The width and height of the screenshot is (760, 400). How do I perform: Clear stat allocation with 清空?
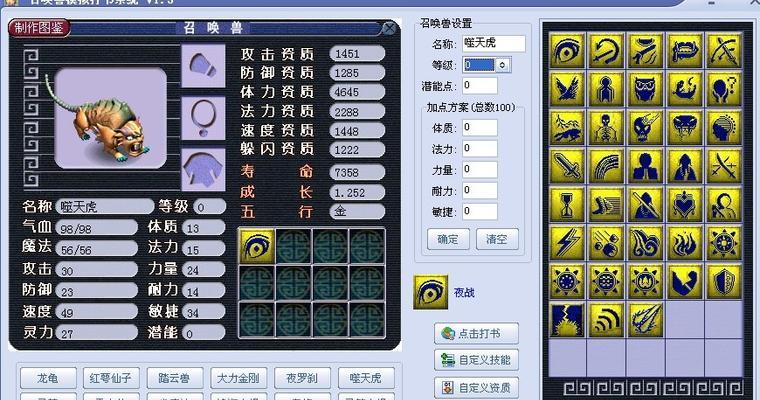coord(497,239)
